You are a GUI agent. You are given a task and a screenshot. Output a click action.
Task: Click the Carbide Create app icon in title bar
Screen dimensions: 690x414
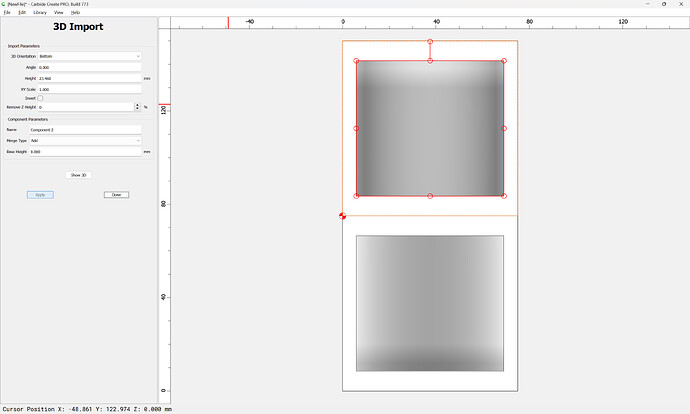click(x=4, y=4)
